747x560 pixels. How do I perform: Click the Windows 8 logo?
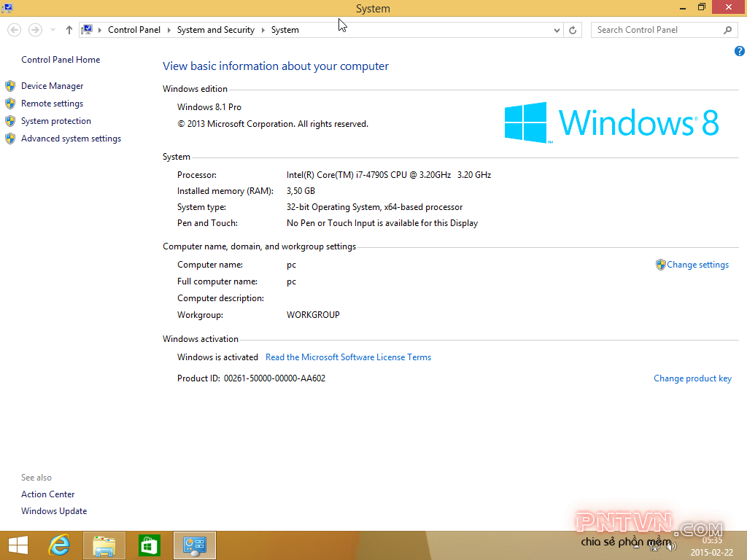[611, 122]
